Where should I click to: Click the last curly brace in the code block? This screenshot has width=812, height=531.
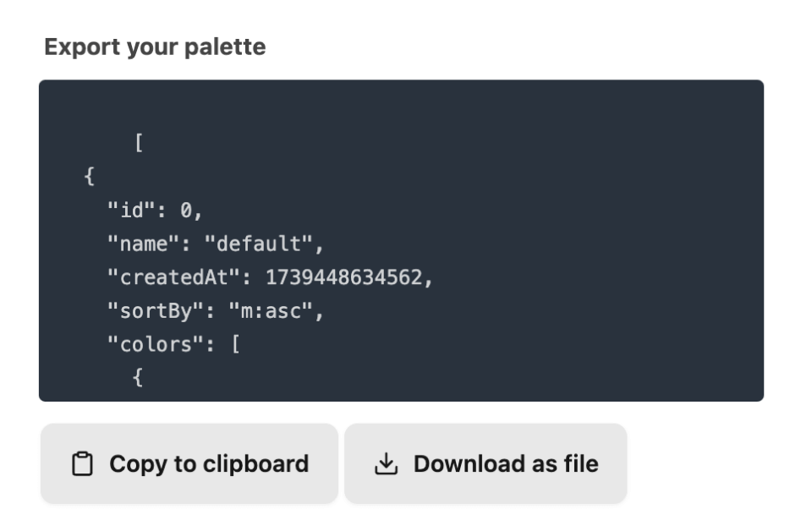(x=138, y=377)
